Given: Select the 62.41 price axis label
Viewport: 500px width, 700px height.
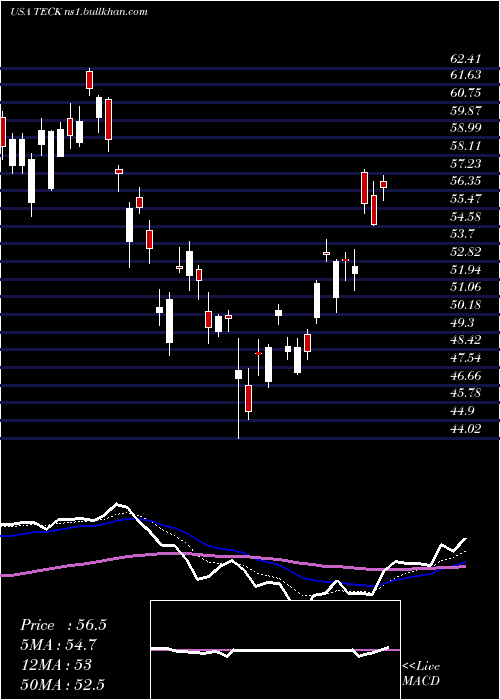Looking at the screenshot, I should coord(465,58).
